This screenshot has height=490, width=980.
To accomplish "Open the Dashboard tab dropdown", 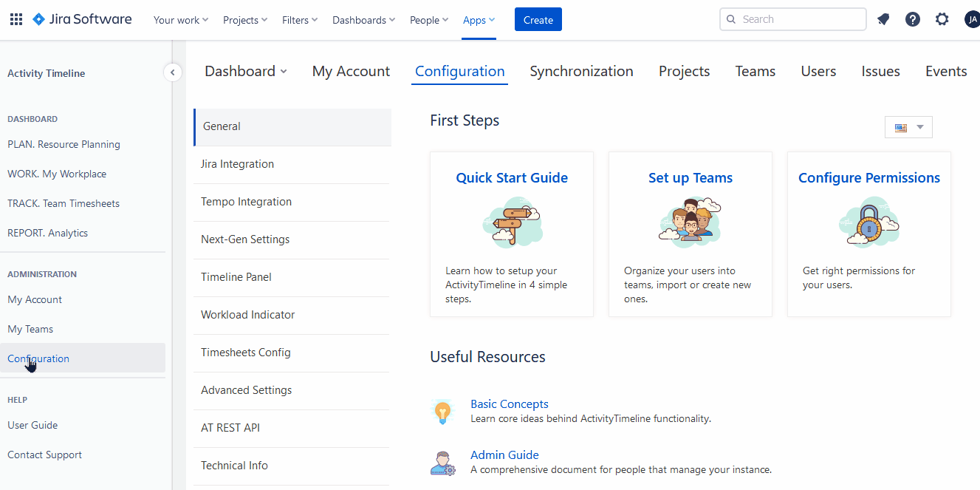I will pos(246,72).
